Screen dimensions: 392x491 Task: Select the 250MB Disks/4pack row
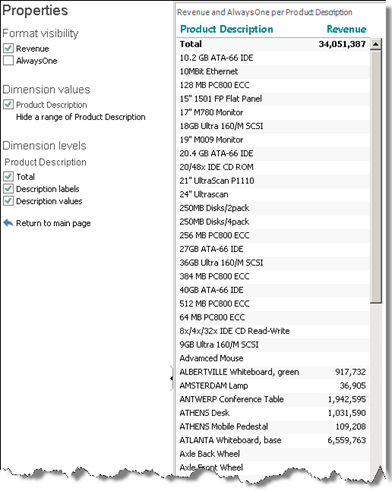(x=273, y=222)
